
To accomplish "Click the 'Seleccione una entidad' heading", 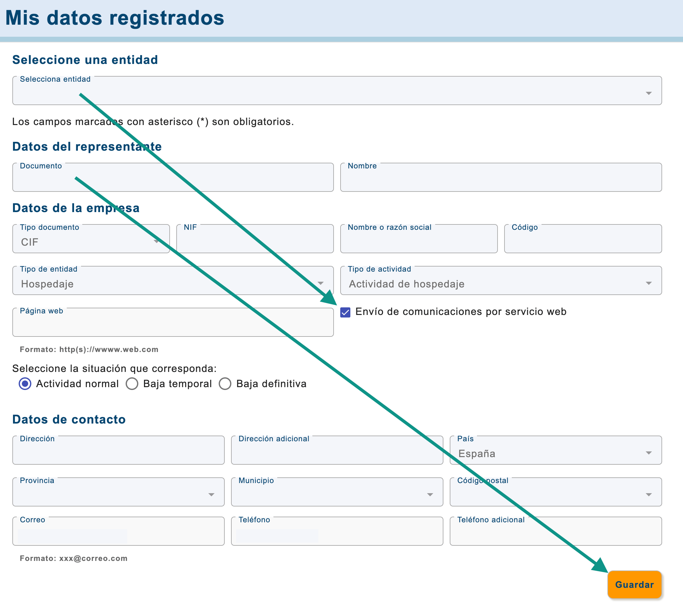I will (85, 60).
